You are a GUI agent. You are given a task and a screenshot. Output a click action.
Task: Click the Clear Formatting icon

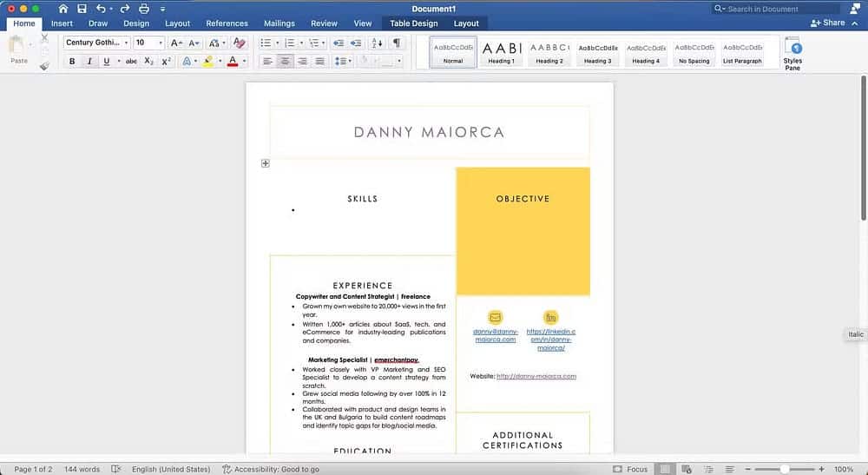(x=240, y=43)
